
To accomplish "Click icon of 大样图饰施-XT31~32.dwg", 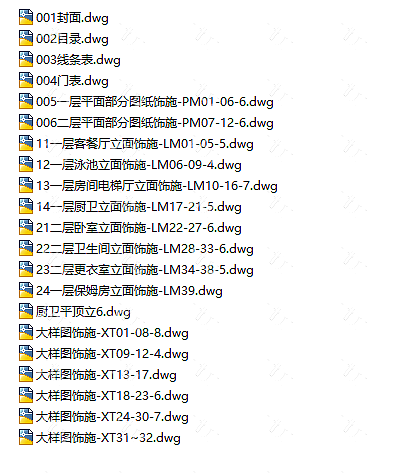I will [26, 437].
